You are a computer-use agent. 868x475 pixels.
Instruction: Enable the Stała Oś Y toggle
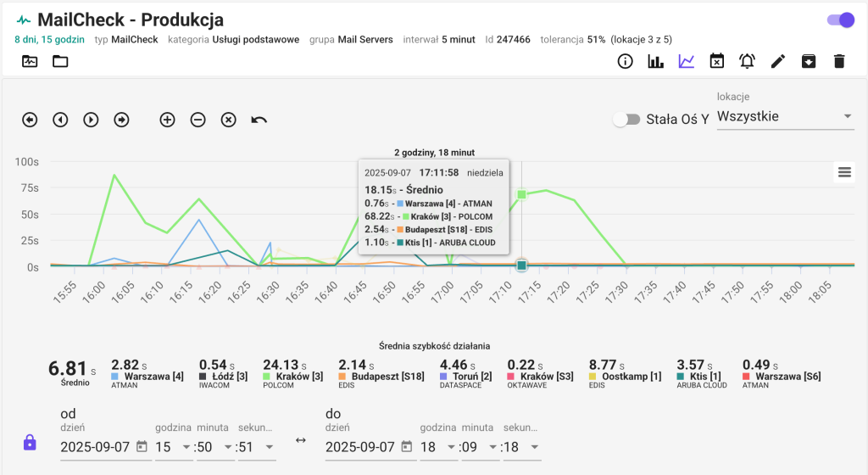click(x=626, y=120)
